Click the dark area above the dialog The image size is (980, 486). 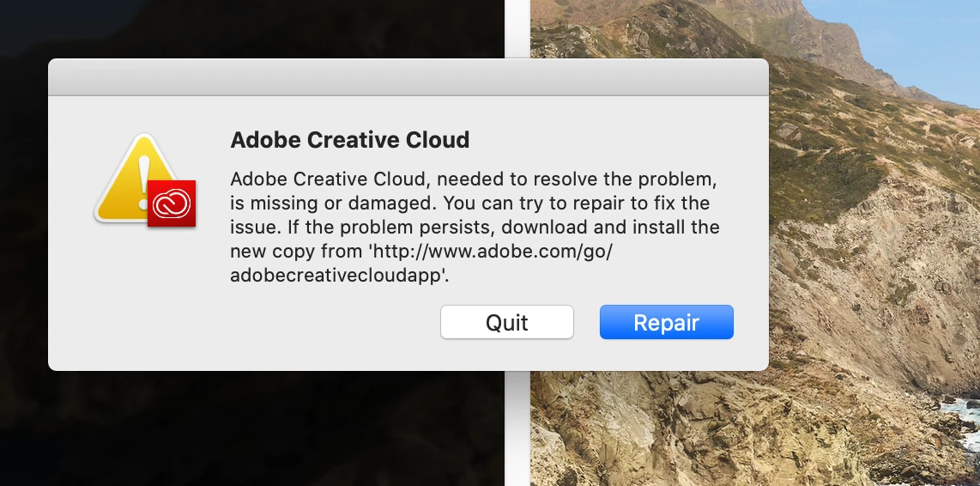point(250,28)
